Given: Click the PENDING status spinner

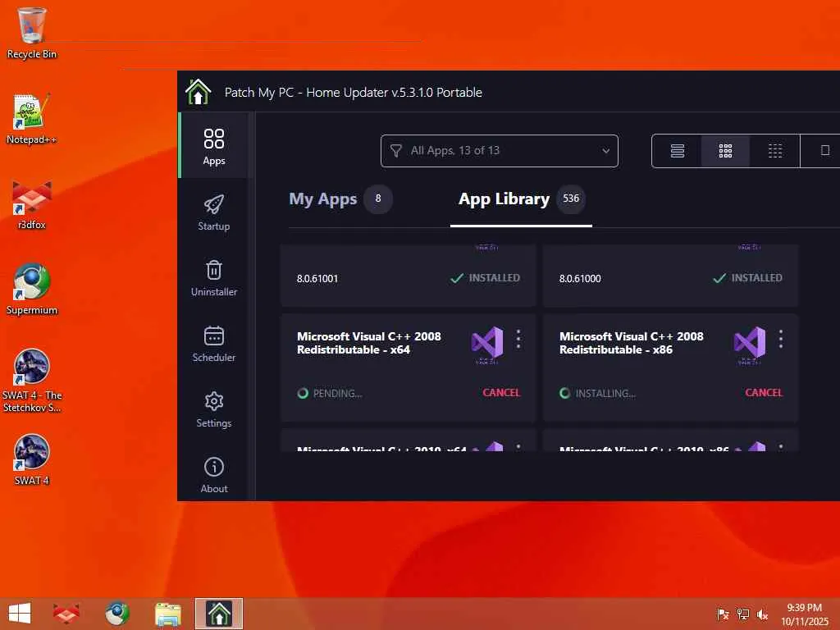Looking at the screenshot, I should click(x=303, y=393).
